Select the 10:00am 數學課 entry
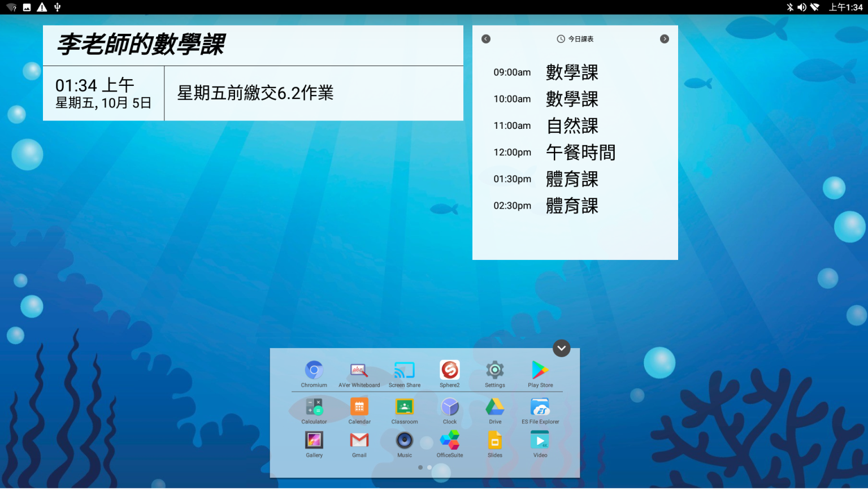 click(546, 99)
